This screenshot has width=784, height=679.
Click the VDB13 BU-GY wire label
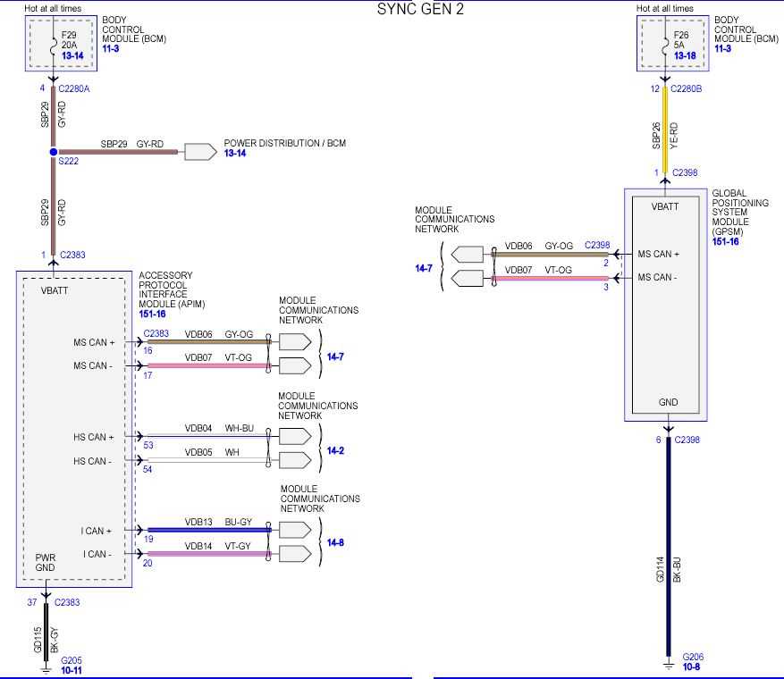[x=218, y=522]
